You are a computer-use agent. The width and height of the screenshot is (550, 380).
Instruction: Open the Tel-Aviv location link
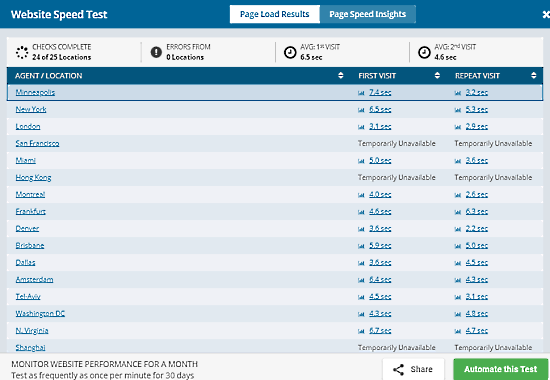28,296
